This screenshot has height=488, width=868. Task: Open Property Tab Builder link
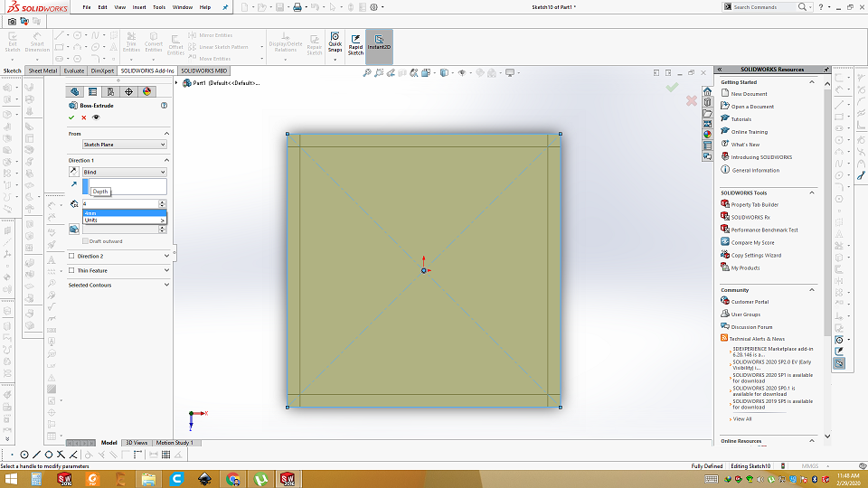[754, 205]
